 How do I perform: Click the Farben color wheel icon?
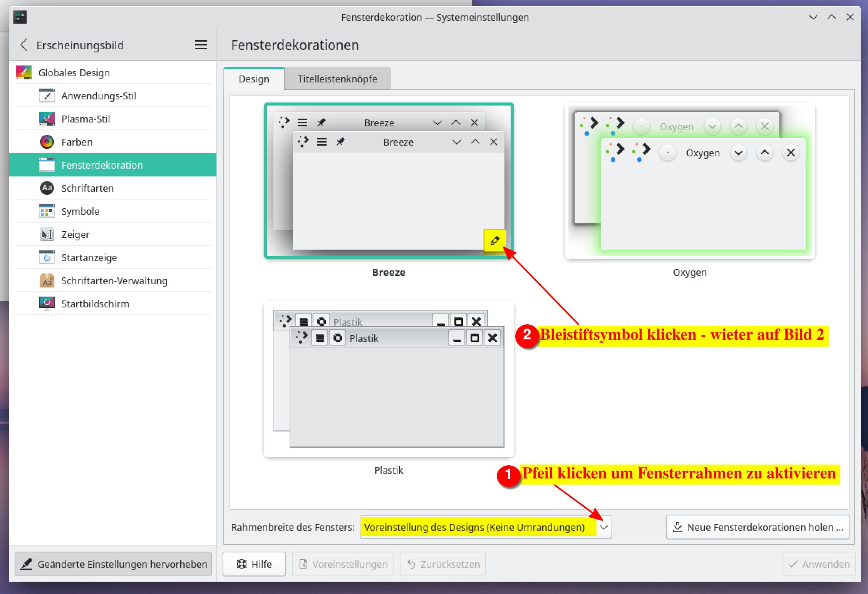[x=47, y=142]
